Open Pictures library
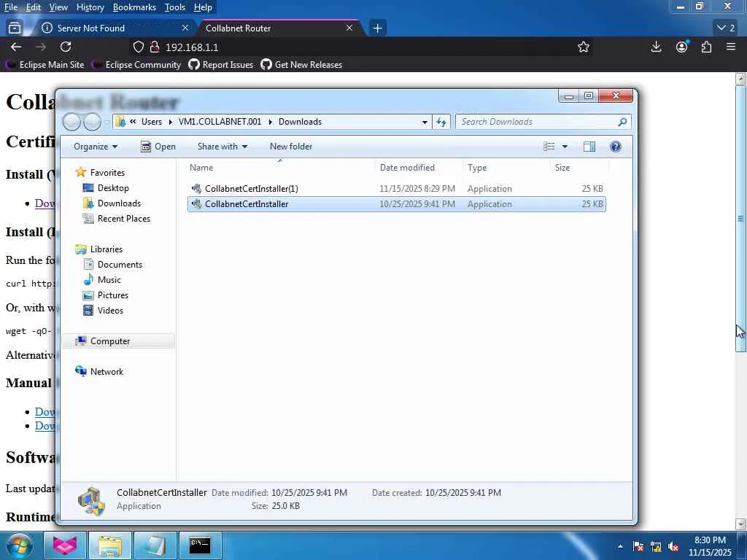The image size is (747, 560). [x=106, y=295]
